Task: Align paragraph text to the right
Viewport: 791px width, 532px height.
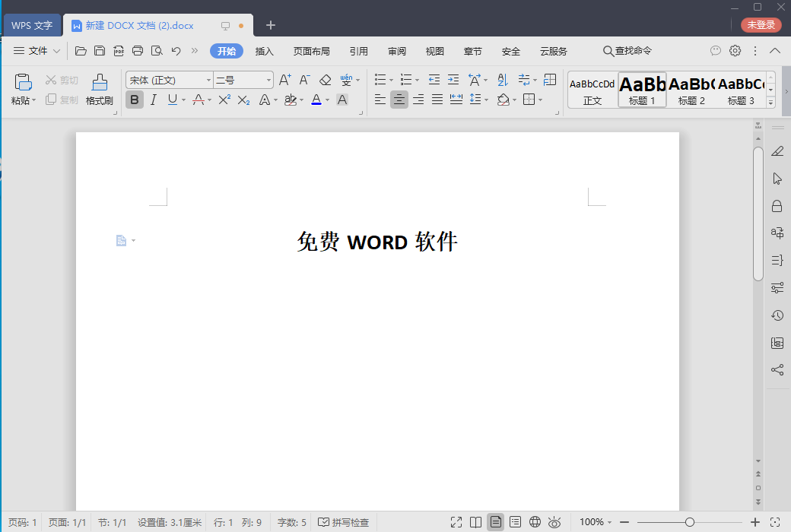Action: coord(418,100)
